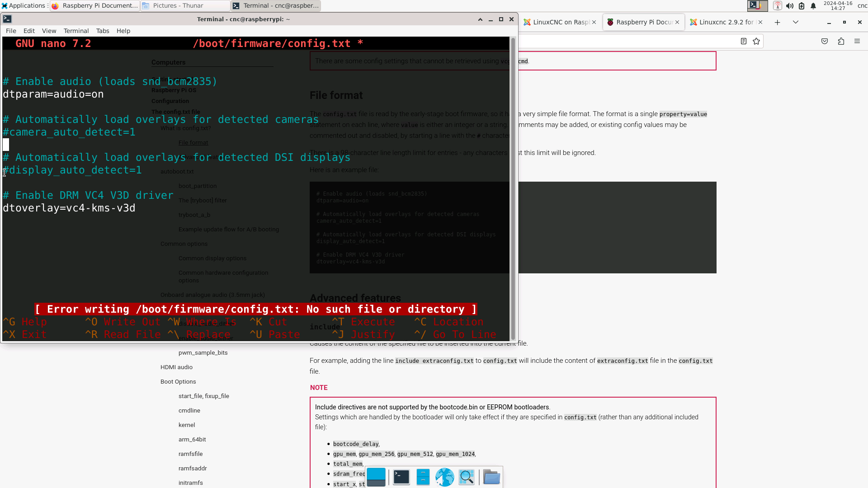Open the volume control tray icon

click(790, 6)
